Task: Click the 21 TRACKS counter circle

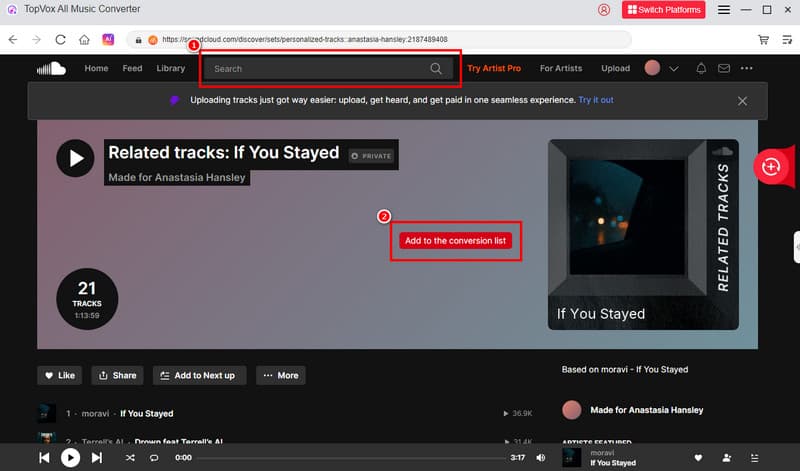Action: click(x=87, y=299)
